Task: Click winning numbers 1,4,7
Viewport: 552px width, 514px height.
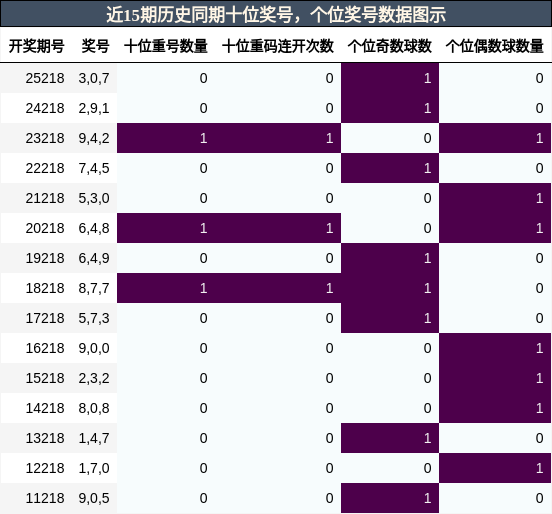Action: pos(94,438)
